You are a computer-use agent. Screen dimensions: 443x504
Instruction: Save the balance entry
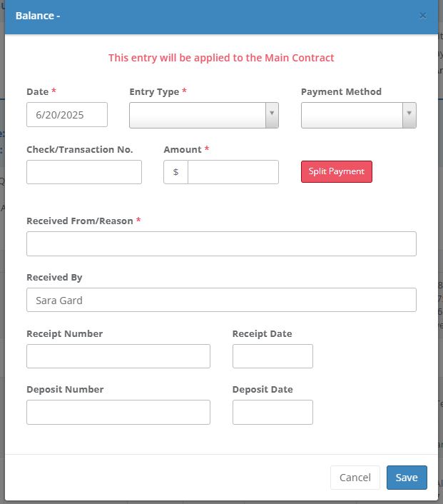[407, 478]
